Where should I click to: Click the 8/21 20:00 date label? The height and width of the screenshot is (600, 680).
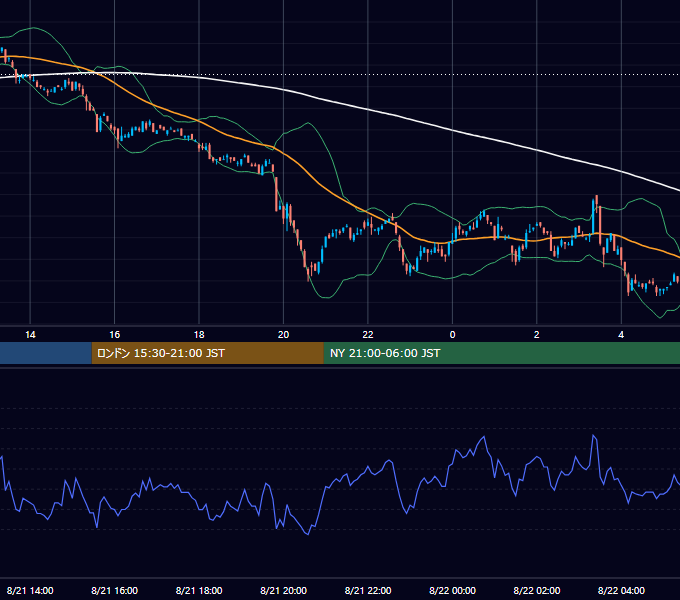[x=283, y=590]
